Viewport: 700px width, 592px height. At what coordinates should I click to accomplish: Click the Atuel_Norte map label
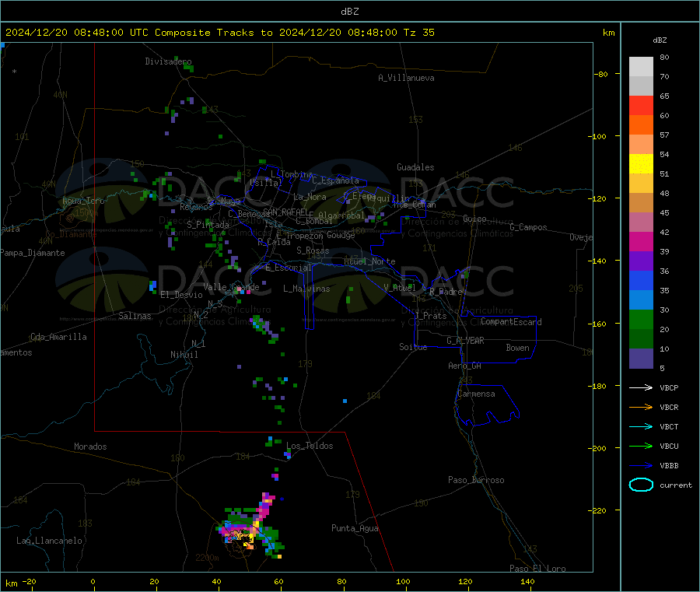369,261
